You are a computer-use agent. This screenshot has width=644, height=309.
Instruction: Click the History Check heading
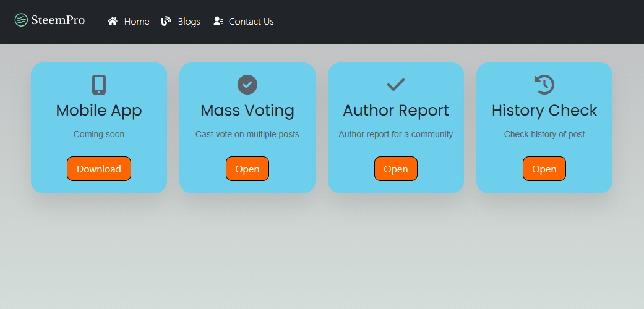[x=544, y=111]
